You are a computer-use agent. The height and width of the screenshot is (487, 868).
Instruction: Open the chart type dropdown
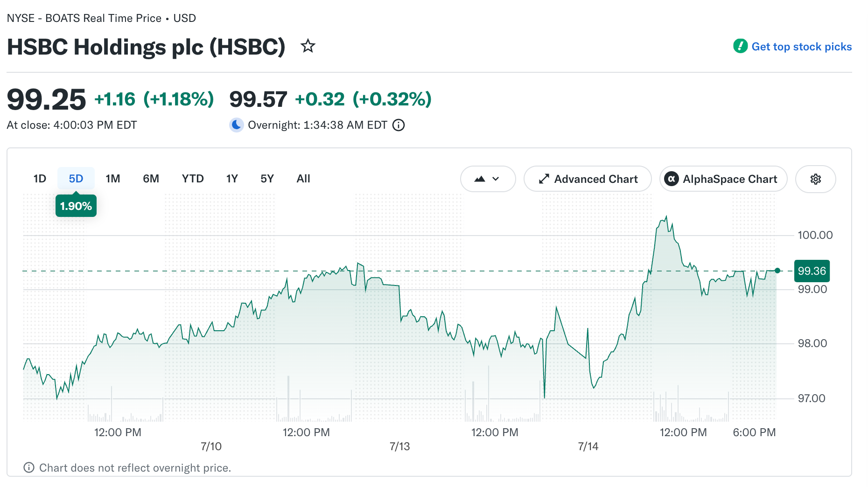point(488,179)
